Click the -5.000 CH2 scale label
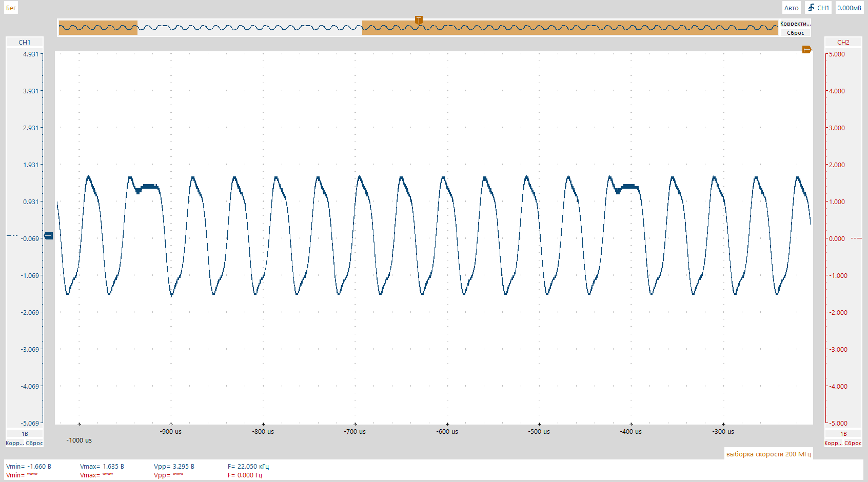 click(x=838, y=423)
